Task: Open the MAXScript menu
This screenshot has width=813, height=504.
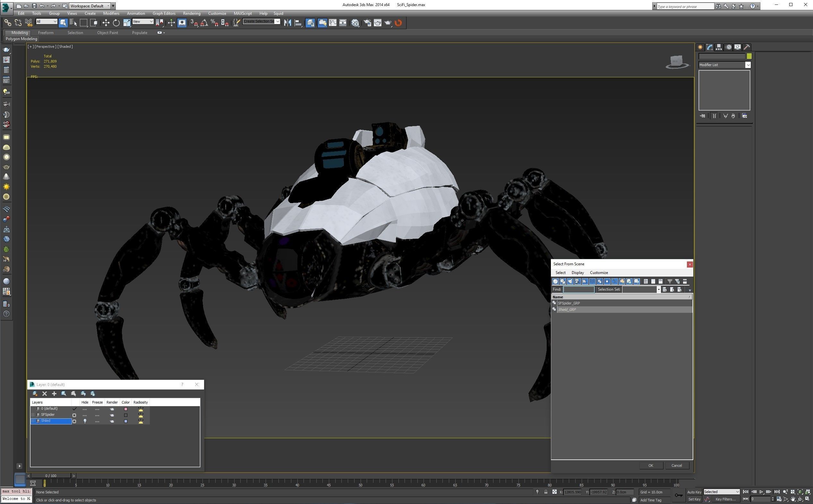Action: click(x=243, y=13)
